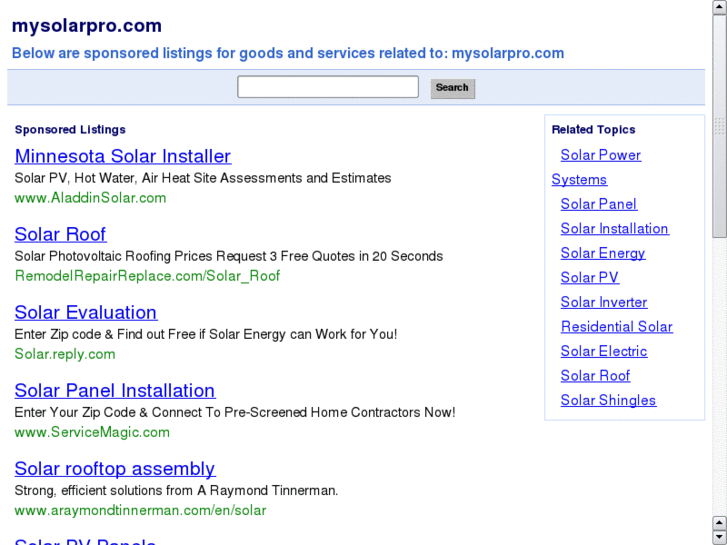
Task: Open the Solar Panel related topic
Action: point(598,204)
